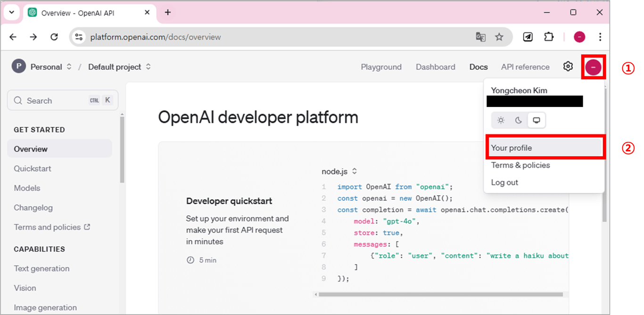Screen dimensions: 644x315
Task: Click browser back arrow
Action: pos(13,37)
